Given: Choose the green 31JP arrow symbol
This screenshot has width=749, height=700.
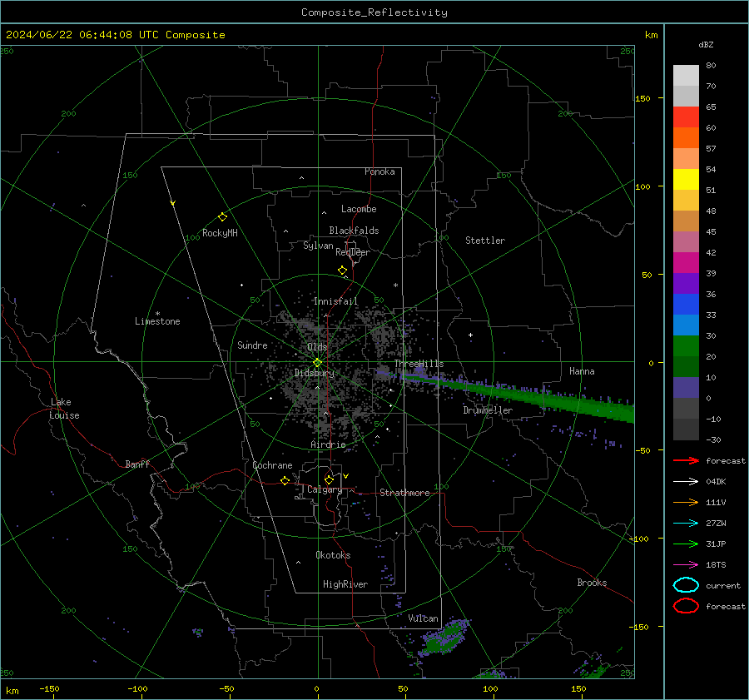Looking at the screenshot, I should tap(686, 544).
